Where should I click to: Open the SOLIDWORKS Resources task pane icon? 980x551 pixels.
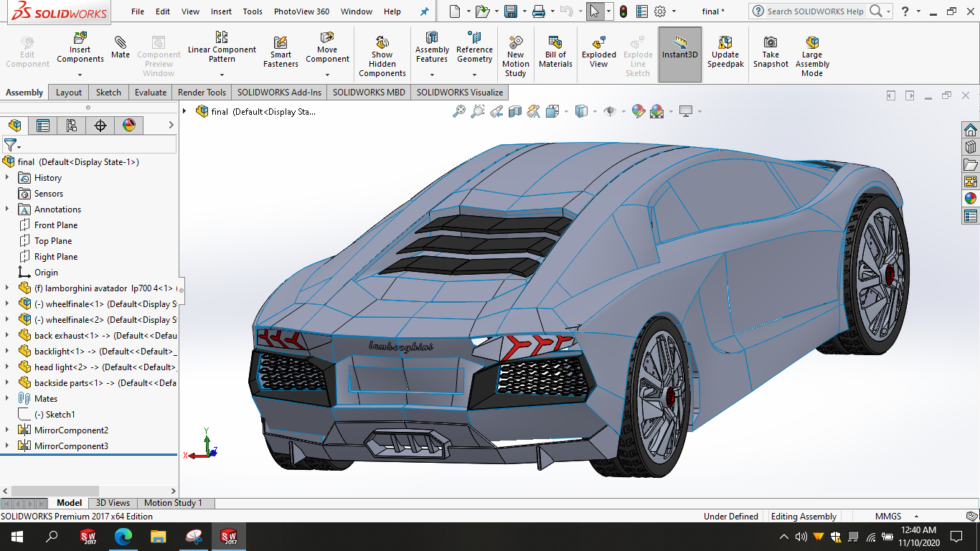pos(971,130)
